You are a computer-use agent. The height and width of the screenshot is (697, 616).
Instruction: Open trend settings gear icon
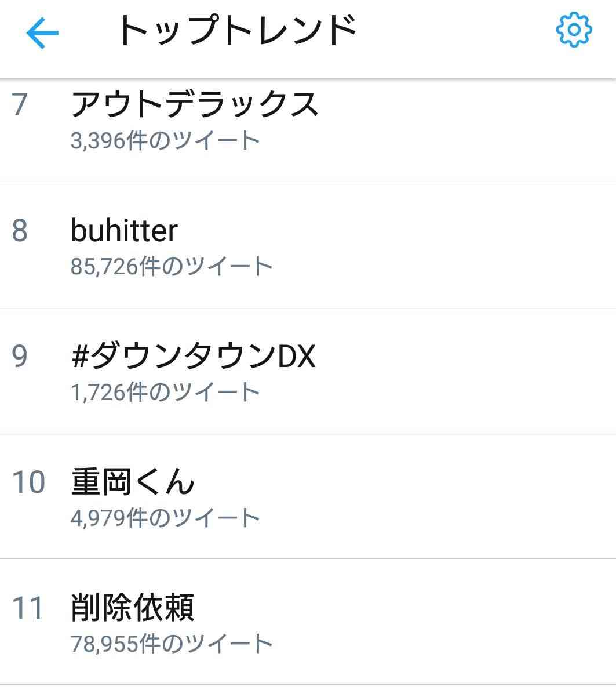[574, 30]
